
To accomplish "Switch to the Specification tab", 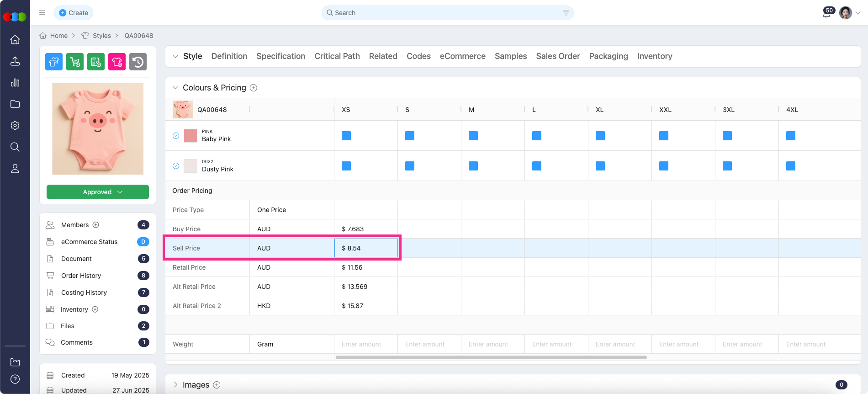I will click(281, 56).
